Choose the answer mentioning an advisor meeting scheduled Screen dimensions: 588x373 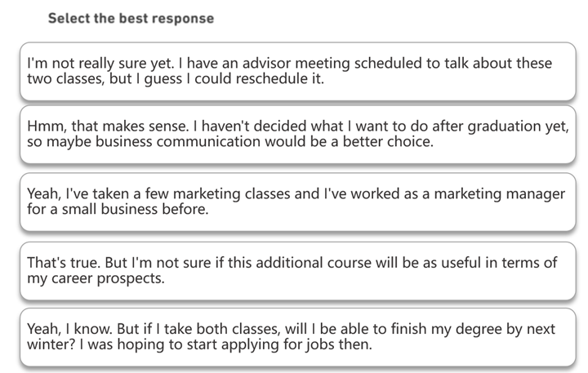coord(298,71)
